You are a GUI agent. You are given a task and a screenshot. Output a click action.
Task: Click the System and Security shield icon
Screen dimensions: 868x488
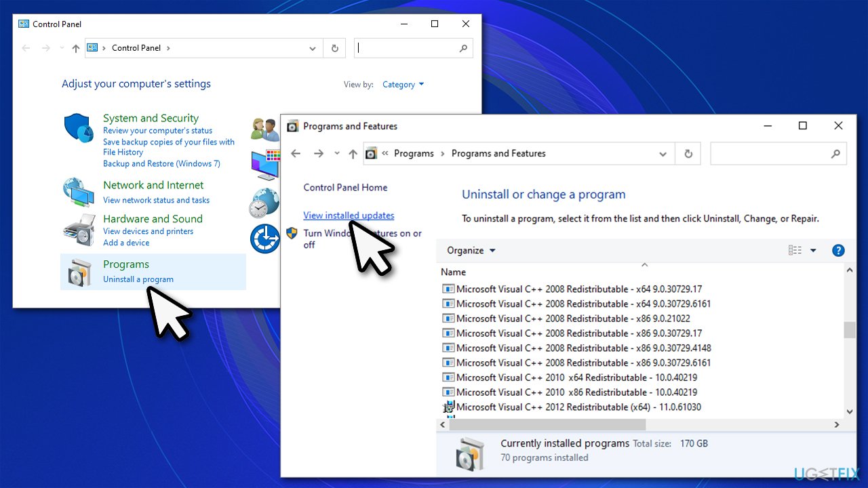[x=78, y=128]
